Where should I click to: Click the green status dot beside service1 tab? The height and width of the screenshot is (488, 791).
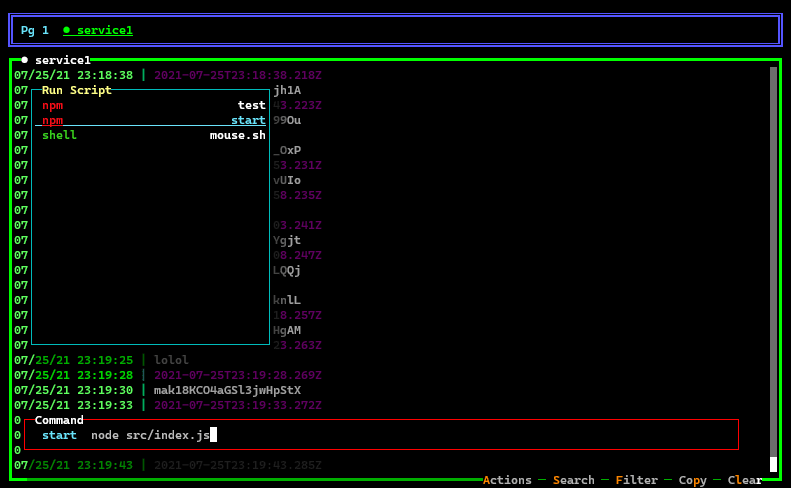point(67,30)
